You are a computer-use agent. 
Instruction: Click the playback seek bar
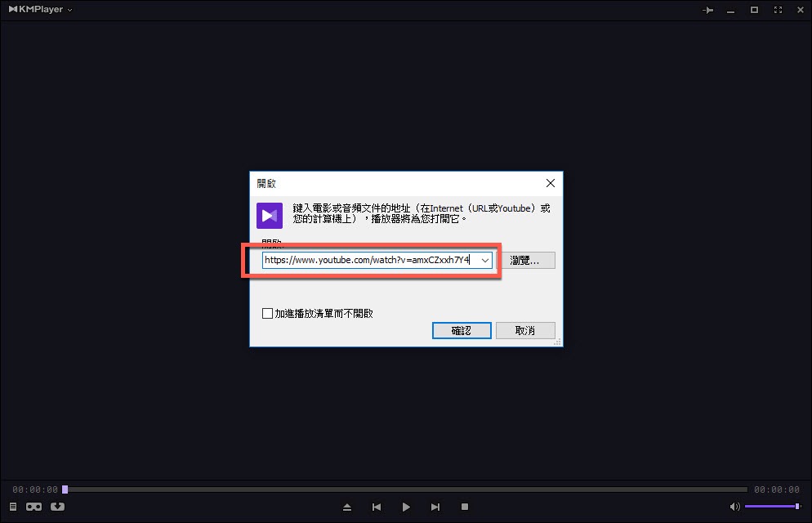pos(405,489)
